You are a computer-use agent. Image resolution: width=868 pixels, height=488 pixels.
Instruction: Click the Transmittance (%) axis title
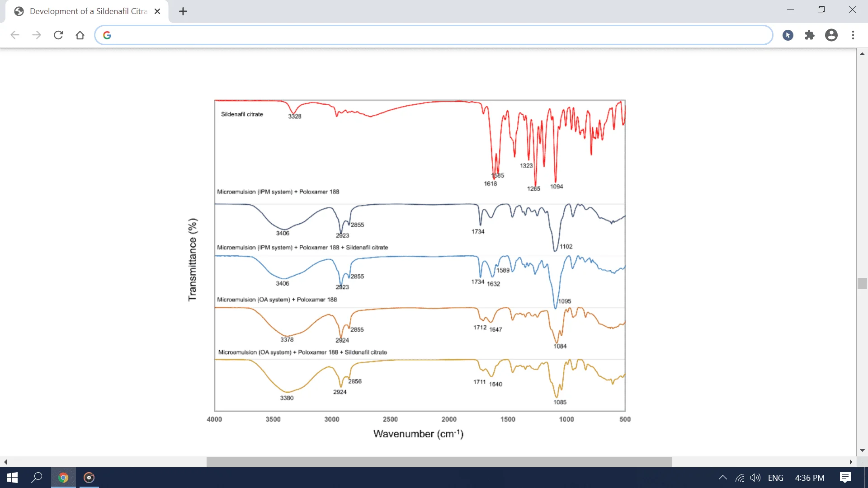(x=192, y=259)
